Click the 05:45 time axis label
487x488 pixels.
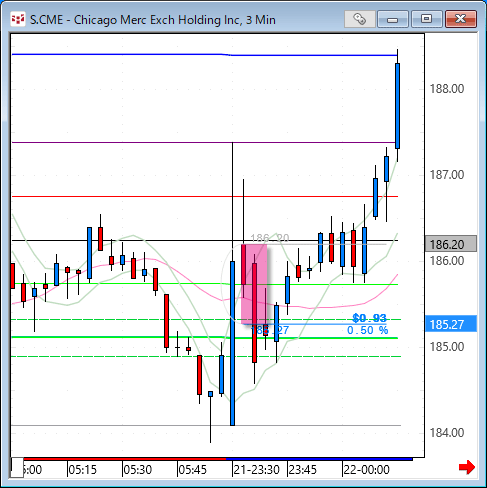pyautogui.click(x=193, y=470)
